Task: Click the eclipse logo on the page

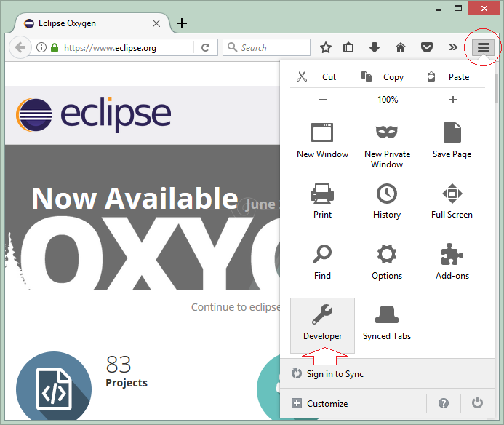Action: [x=93, y=114]
